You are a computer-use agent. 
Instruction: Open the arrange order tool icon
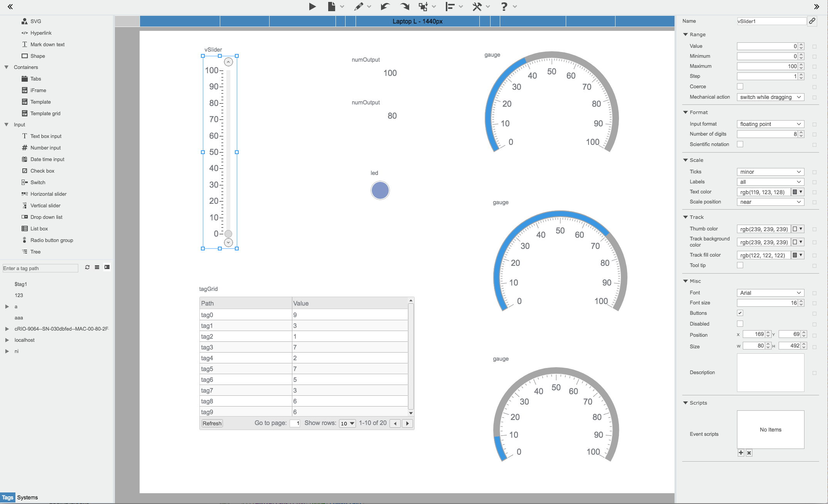[423, 7]
